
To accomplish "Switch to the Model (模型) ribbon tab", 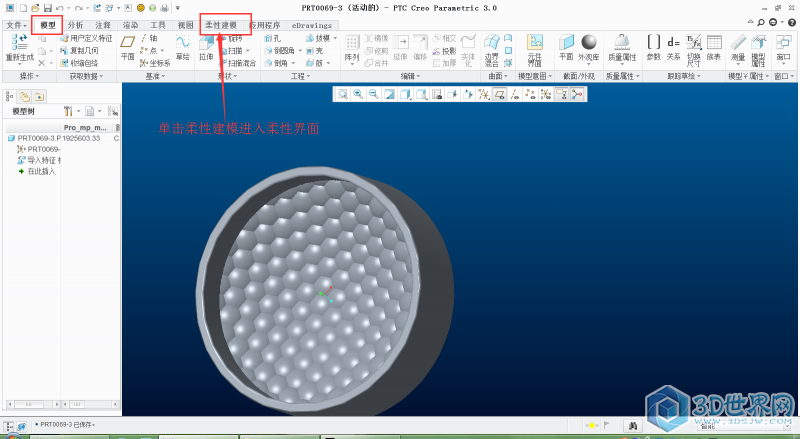I will pos(47,25).
